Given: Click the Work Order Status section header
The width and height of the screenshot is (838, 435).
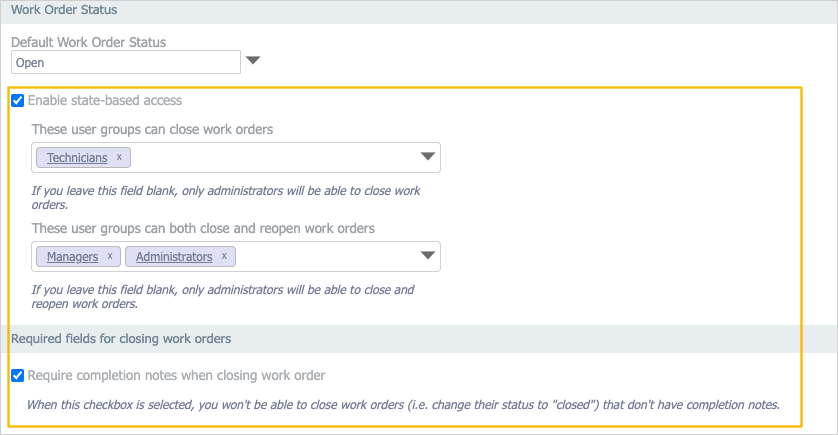Looking at the screenshot, I should pyautogui.click(x=64, y=10).
